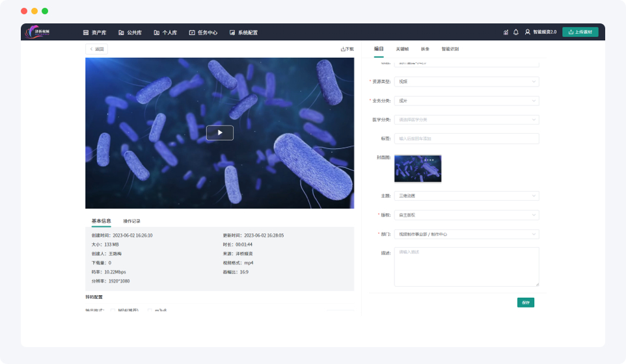Download the video via 下载 icon
The height and width of the screenshot is (364, 626).
click(347, 49)
